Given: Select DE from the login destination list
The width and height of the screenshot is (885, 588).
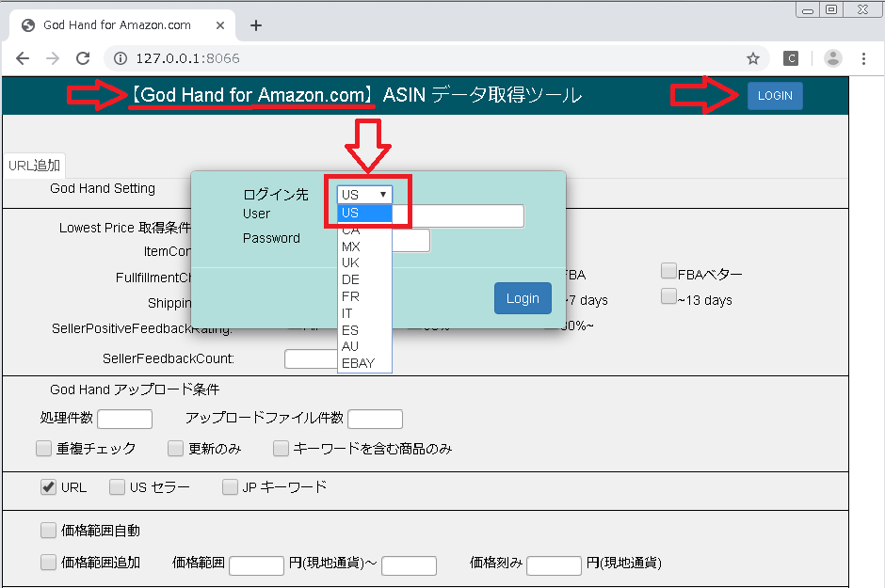Looking at the screenshot, I should tap(364, 279).
